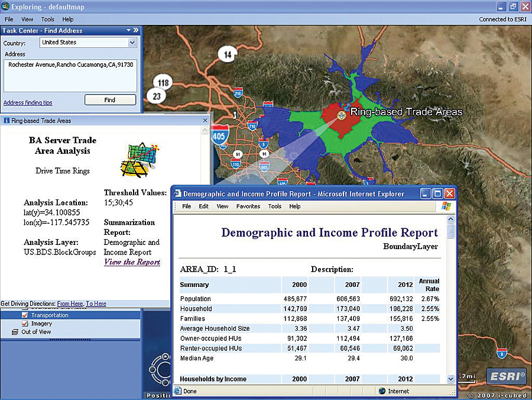Click the info icon of Ring-based Trade Areas popup
The height and width of the screenshot is (400, 532).
[x=7, y=120]
